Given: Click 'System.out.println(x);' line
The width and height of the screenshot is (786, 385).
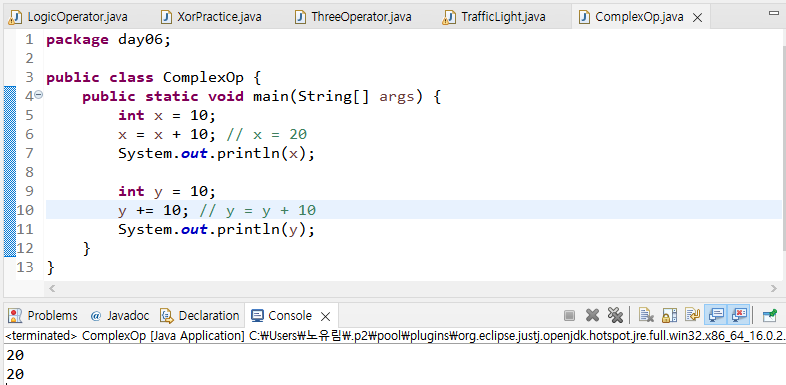Looking at the screenshot, I should tap(217, 154).
